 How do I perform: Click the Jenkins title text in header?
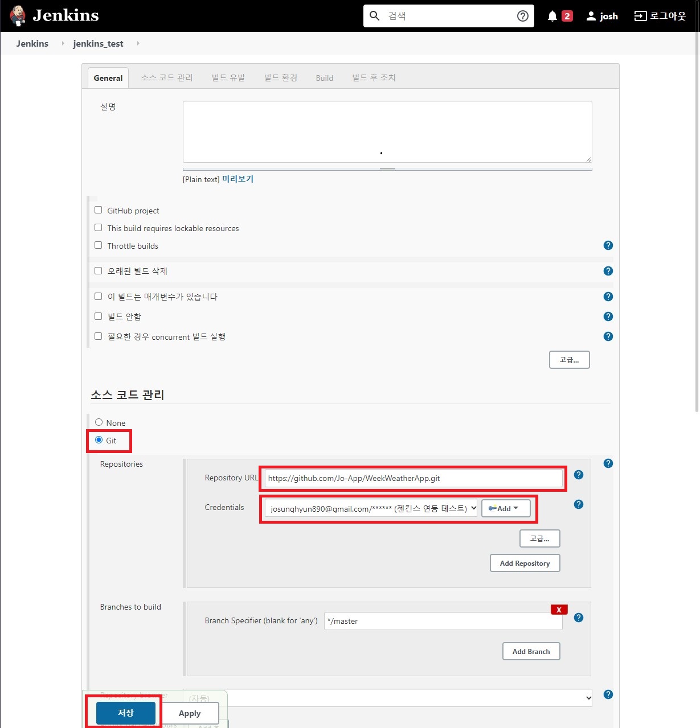(66, 15)
